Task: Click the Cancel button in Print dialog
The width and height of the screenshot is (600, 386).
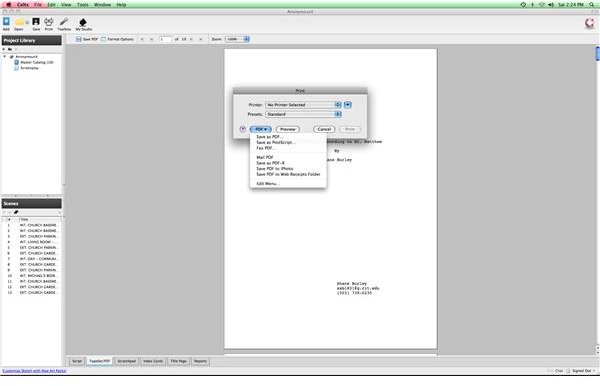Action: [x=324, y=129]
